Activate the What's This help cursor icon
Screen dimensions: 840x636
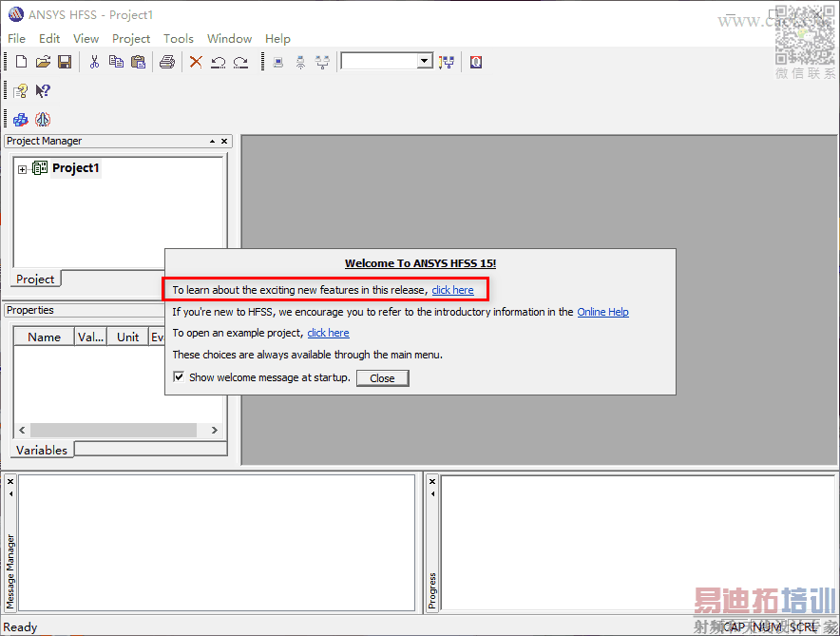pos(43,91)
